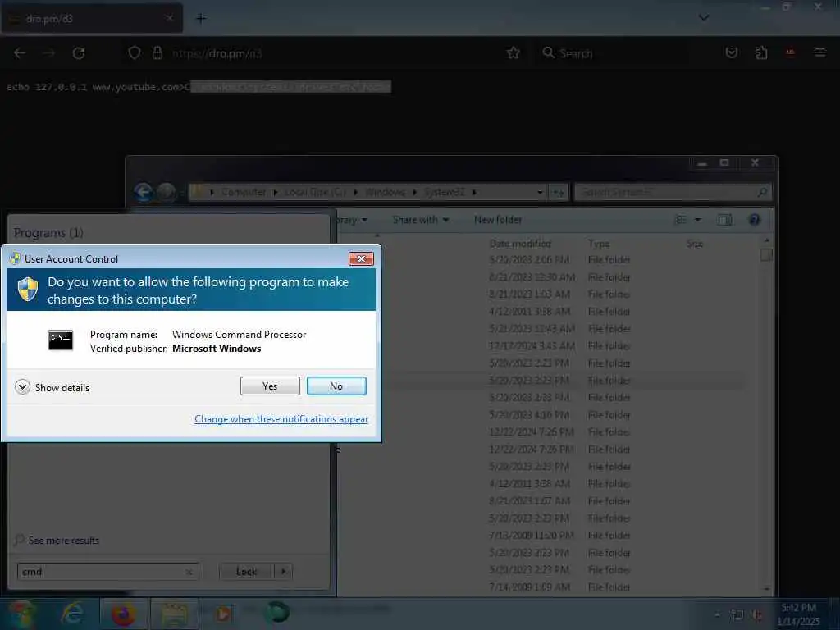
Task: Click System32 in the Explorer breadcrumb
Action: point(445,192)
